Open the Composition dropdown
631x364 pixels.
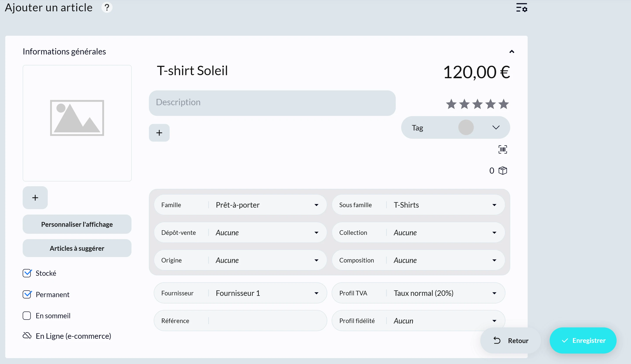[418, 260]
